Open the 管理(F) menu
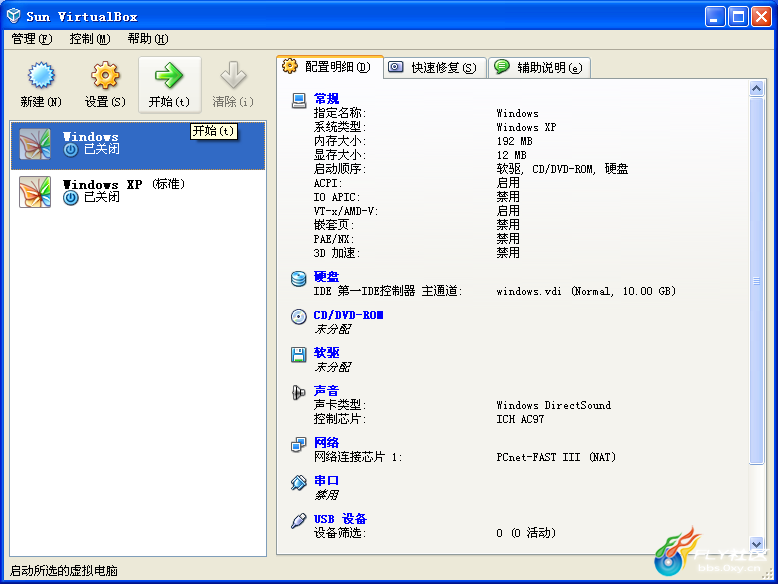 coord(32,39)
